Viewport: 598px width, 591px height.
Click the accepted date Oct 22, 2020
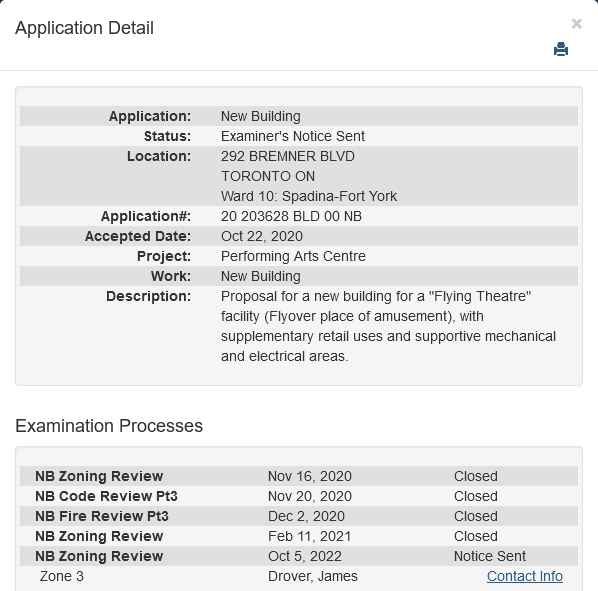[262, 236]
